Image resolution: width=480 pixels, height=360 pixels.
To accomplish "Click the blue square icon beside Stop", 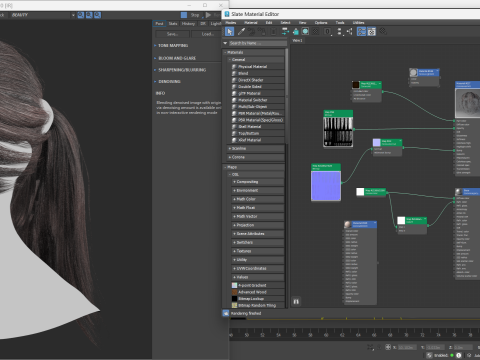I will pyautogui.click(x=184, y=15).
